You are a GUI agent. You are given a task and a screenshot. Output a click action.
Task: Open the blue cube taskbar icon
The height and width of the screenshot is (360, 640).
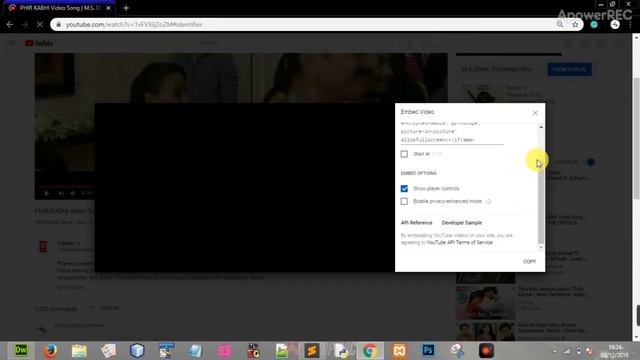click(x=137, y=350)
